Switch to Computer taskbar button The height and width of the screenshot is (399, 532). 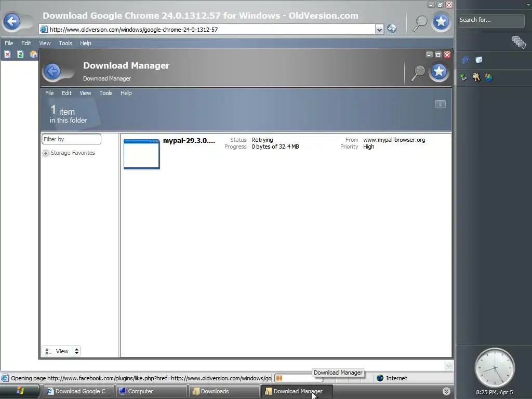(151, 391)
